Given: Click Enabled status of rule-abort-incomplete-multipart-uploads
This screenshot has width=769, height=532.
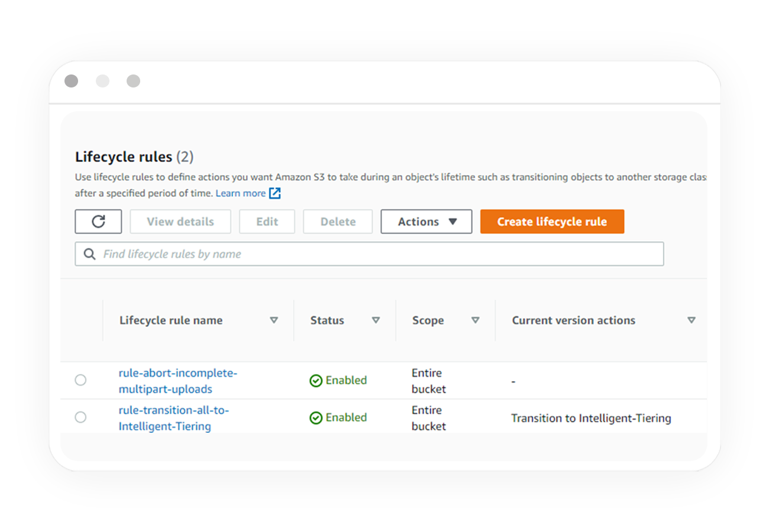Looking at the screenshot, I should tap(346, 380).
